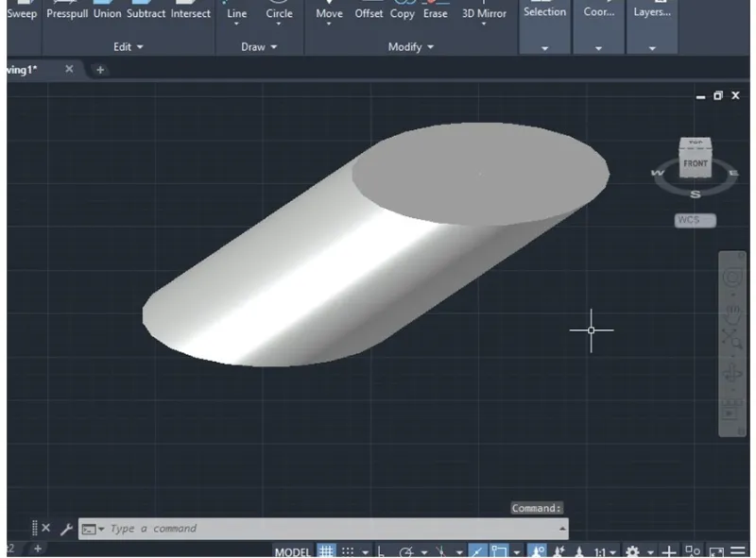
Task: Open the WCS coordinate system dropdown
Action: 695,221
